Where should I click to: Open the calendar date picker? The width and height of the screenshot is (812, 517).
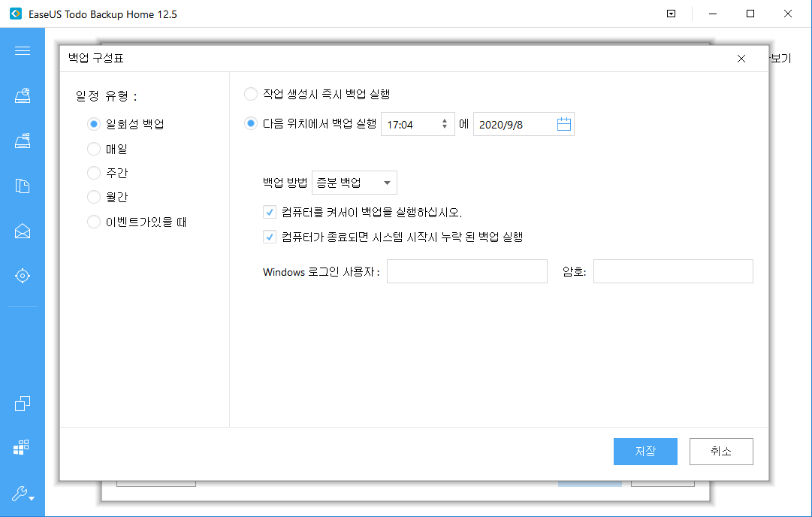click(x=563, y=123)
